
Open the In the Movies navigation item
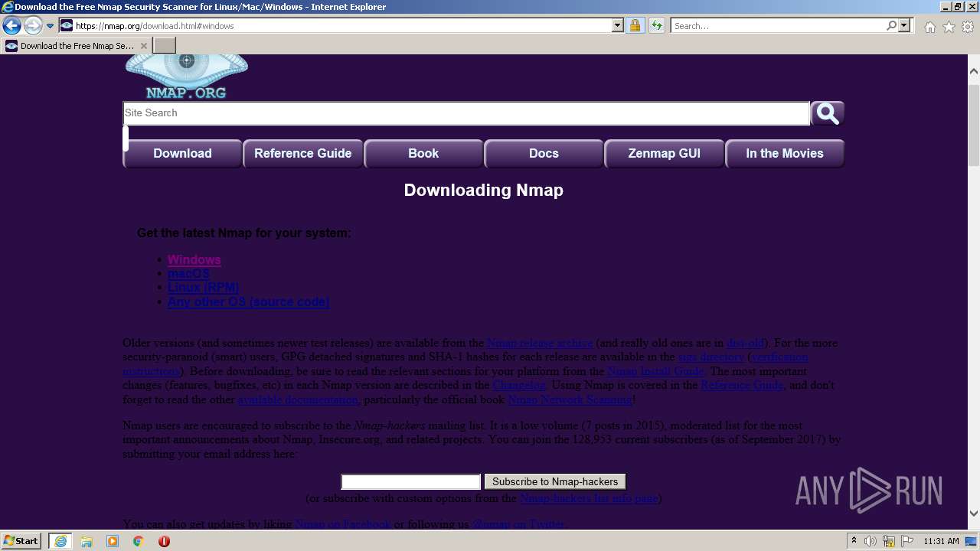coord(785,153)
